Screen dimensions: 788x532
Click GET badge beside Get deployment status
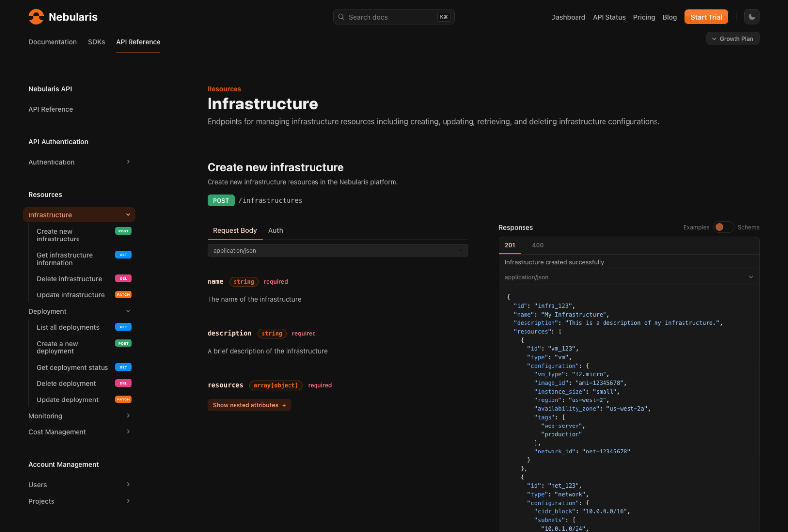123,367
